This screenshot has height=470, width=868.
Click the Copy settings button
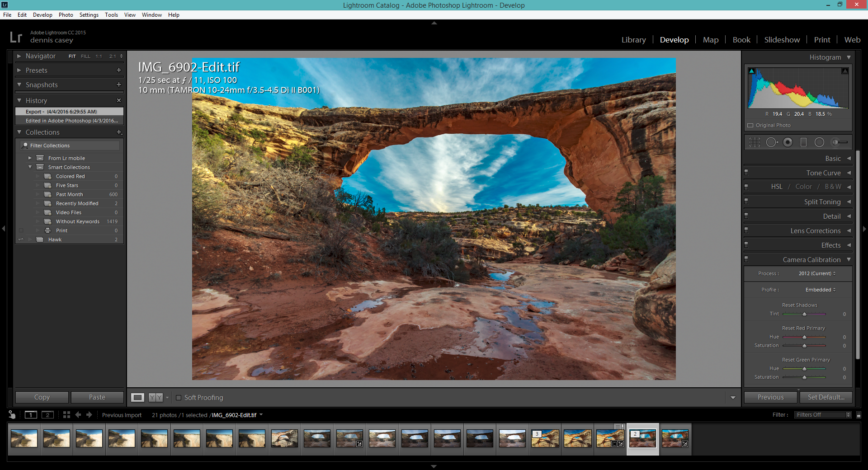(x=42, y=397)
